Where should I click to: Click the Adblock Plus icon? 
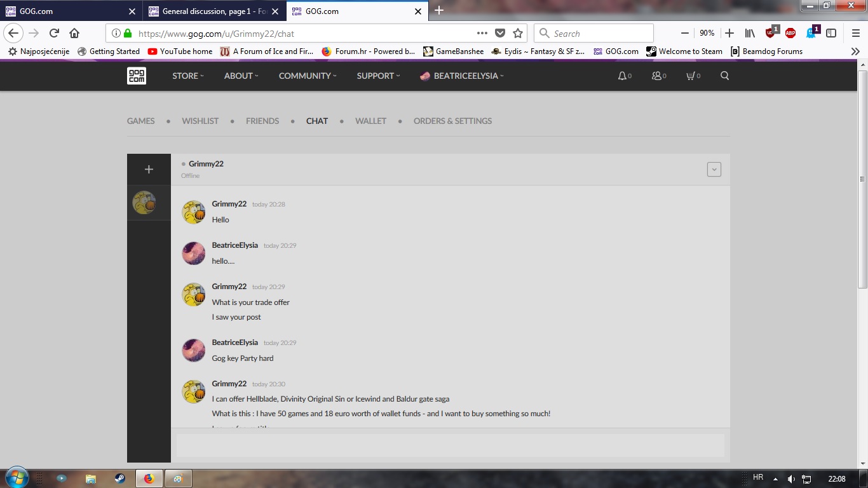point(790,33)
